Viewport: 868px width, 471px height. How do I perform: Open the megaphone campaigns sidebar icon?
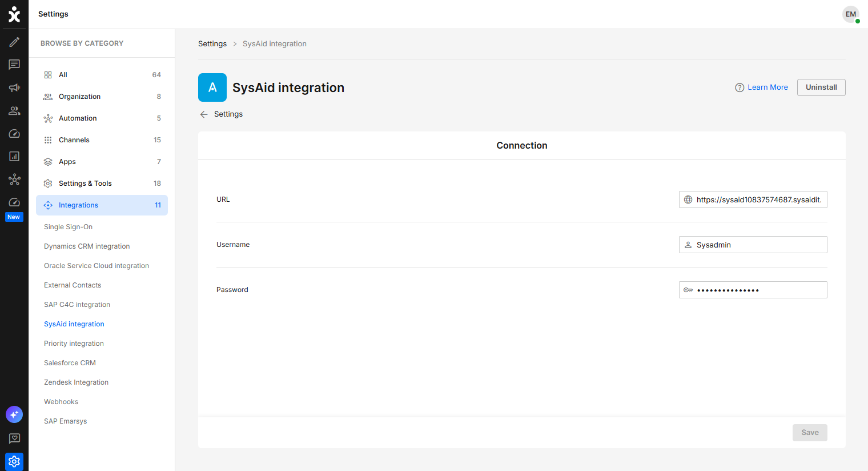coord(14,87)
